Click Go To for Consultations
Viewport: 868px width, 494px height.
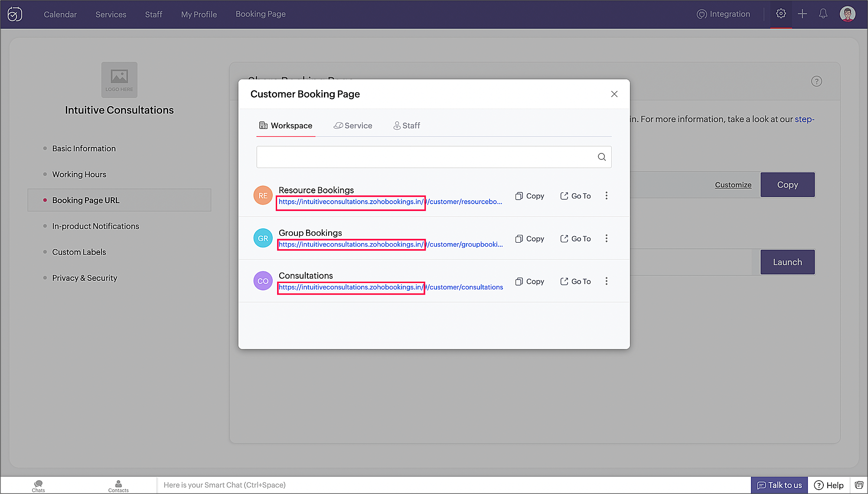[575, 281]
